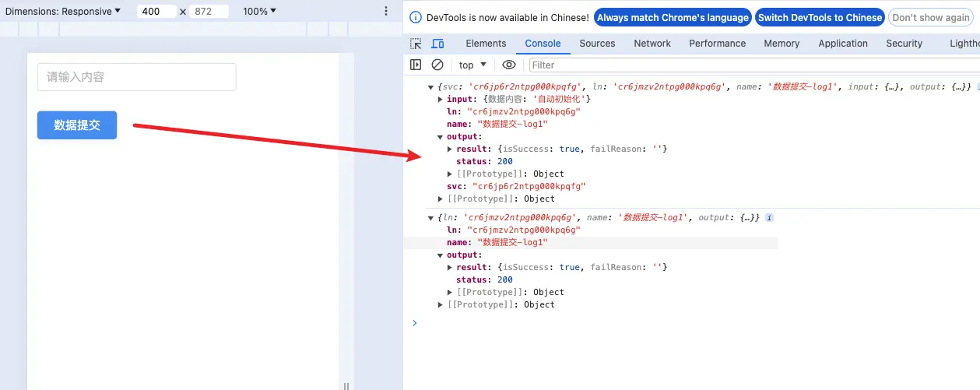
Task: Open the Memory tab
Action: [x=782, y=44]
